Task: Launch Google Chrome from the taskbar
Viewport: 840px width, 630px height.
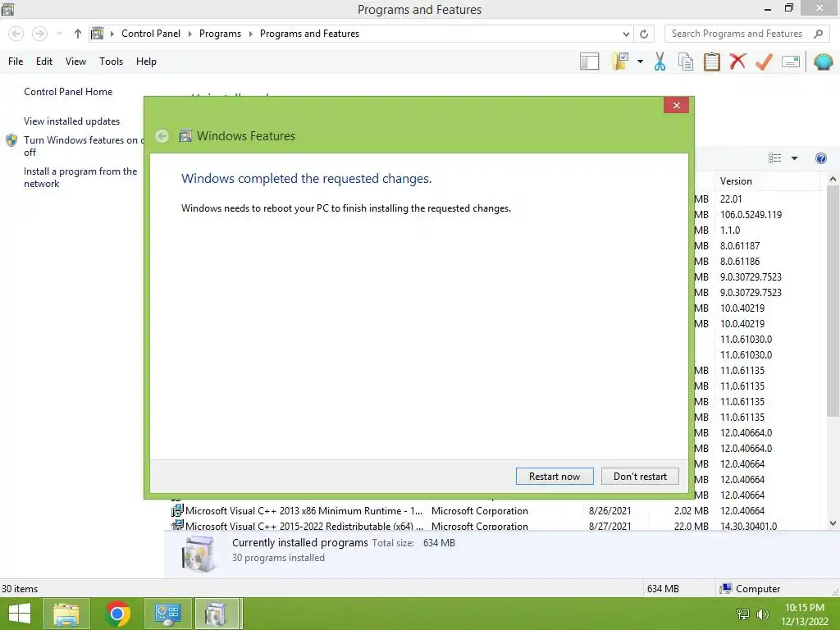Action: 117,614
